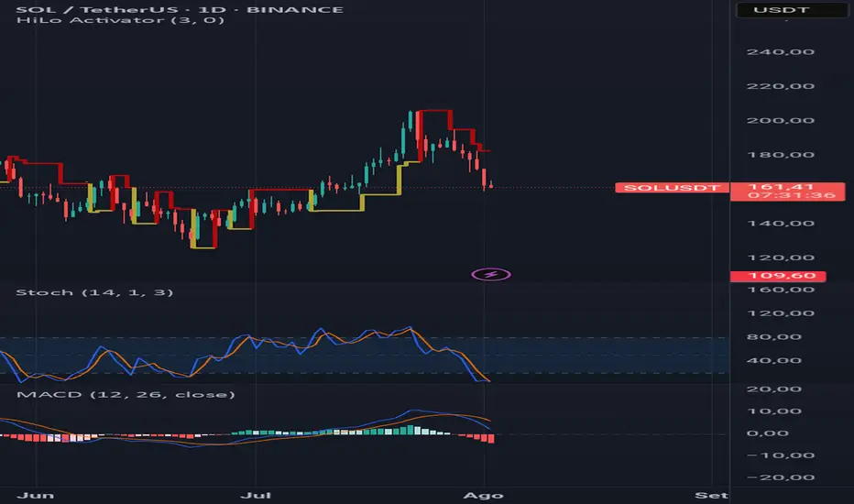Click the 0,00 level on MACD scale
The width and height of the screenshot is (854, 504).
coord(767,433)
